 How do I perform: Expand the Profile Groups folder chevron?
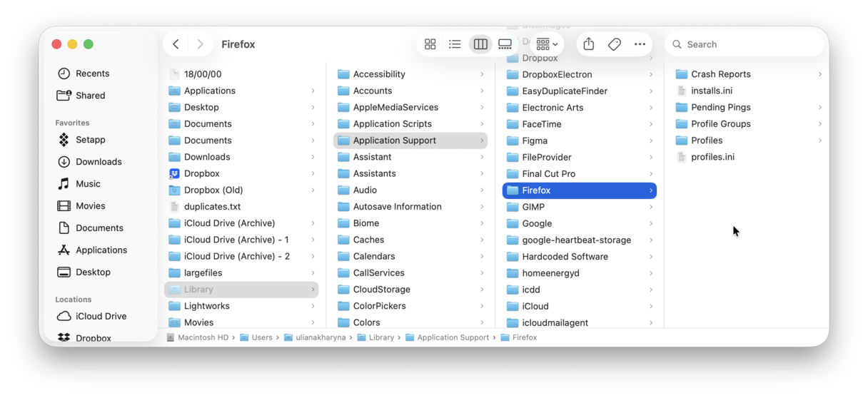(820, 124)
